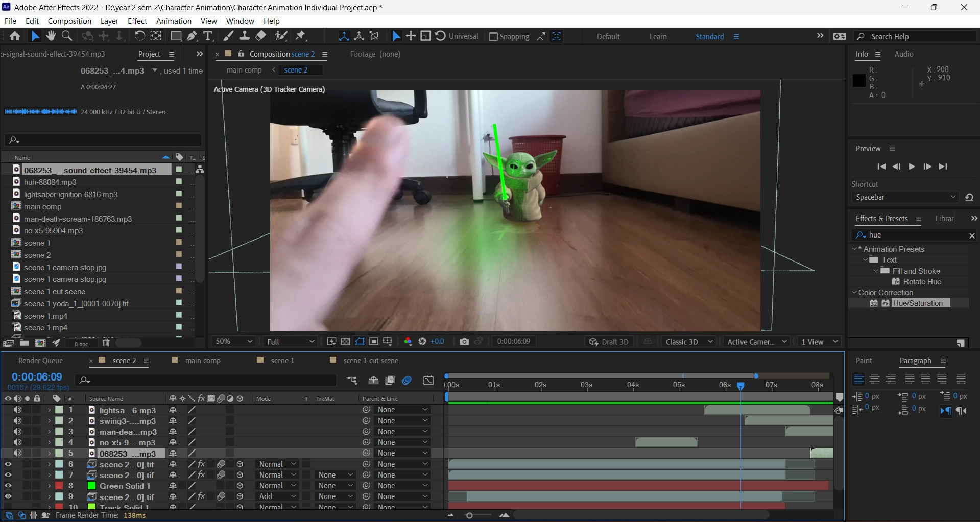
Task: Select the Puppet Pin tool
Action: pyautogui.click(x=301, y=36)
